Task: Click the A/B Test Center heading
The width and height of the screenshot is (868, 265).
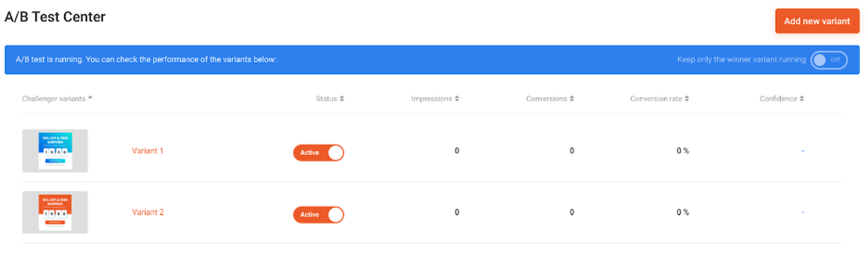Action: pos(54,16)
